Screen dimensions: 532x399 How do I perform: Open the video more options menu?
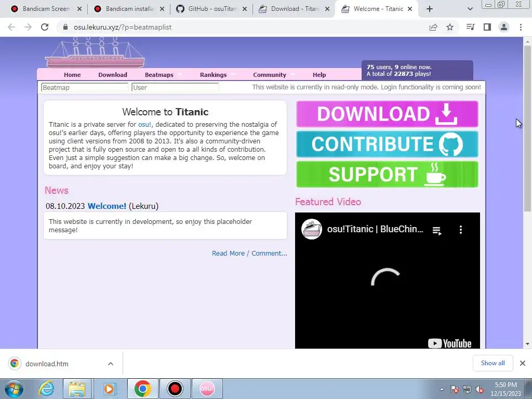coord(460,230)
